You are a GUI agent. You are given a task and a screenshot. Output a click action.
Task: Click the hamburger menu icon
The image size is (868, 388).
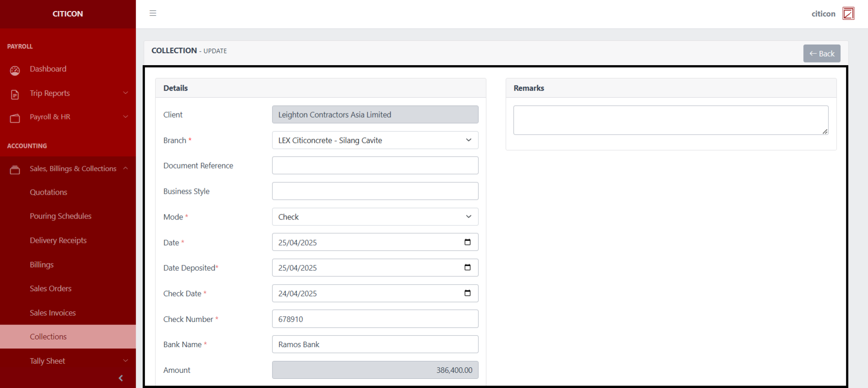point(153,13)
